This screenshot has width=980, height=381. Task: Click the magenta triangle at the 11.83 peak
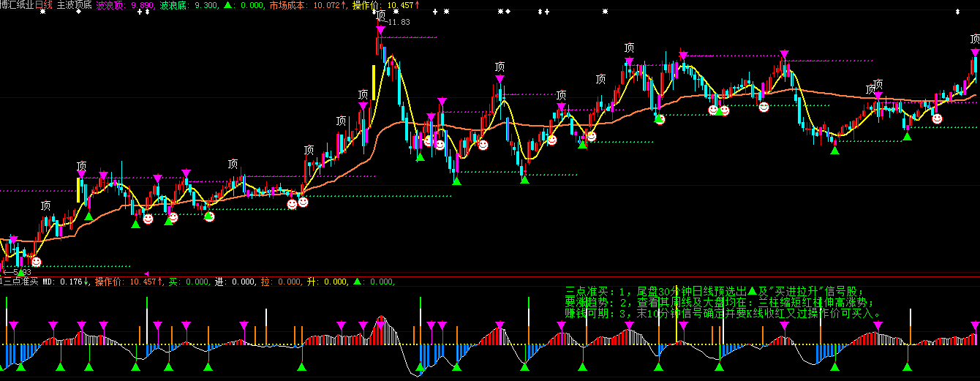(x=380, y=30)
